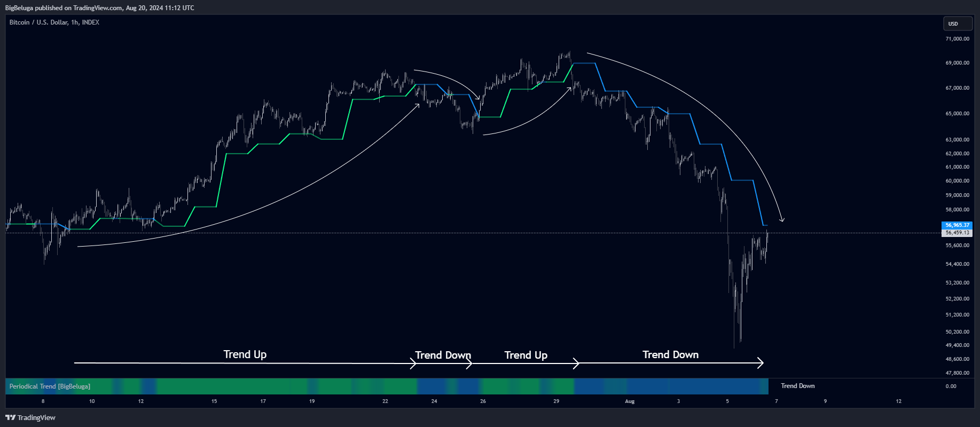Select the rightmost Trend Down text annotation
The width and height of the screenshot is (980, 427).
point(670,355)
